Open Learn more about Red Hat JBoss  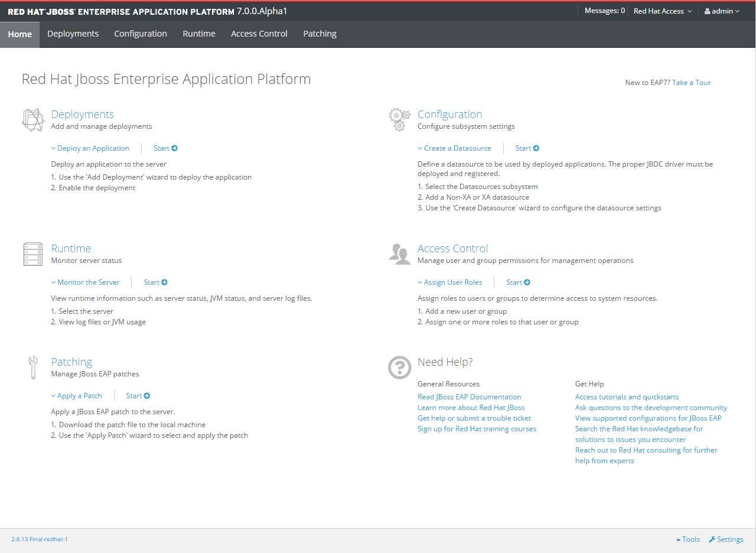tap(471, 408)
